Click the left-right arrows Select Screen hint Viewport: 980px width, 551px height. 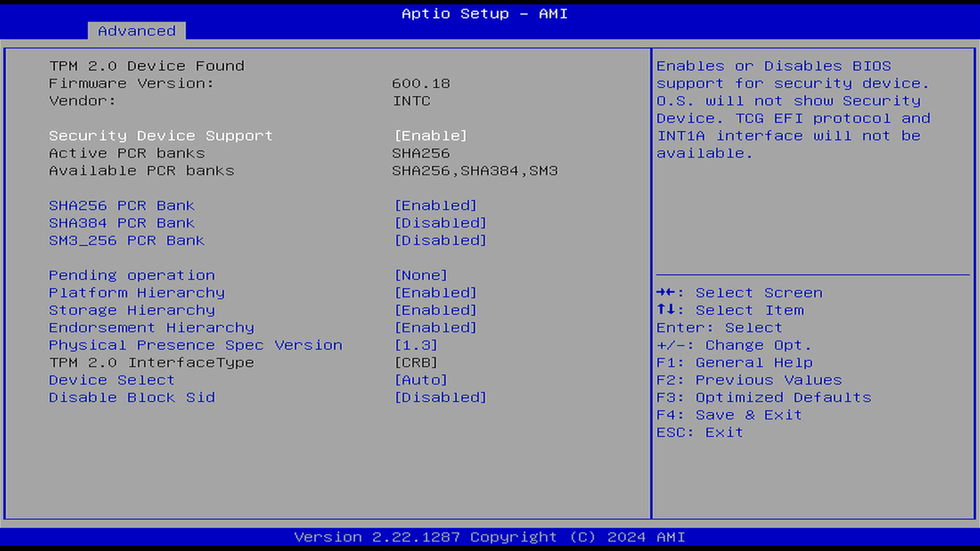[x=739, y=293]
